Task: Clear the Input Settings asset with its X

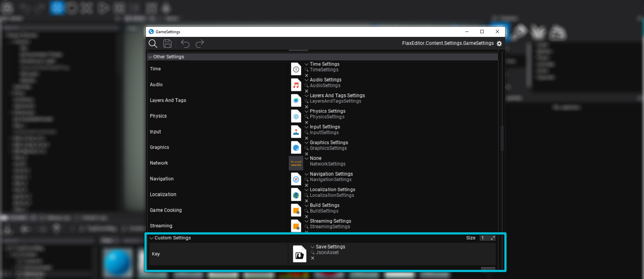Action: click(307, 138)
